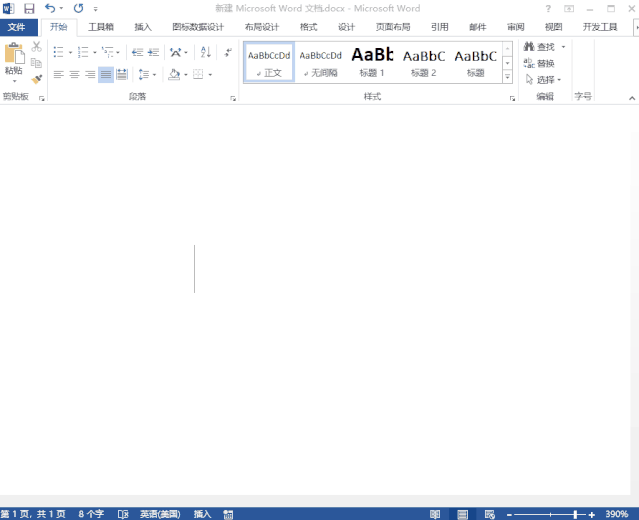Open the shading color dropdown arrow
Screen dimensions: 639x520
[x=186, y=75]
